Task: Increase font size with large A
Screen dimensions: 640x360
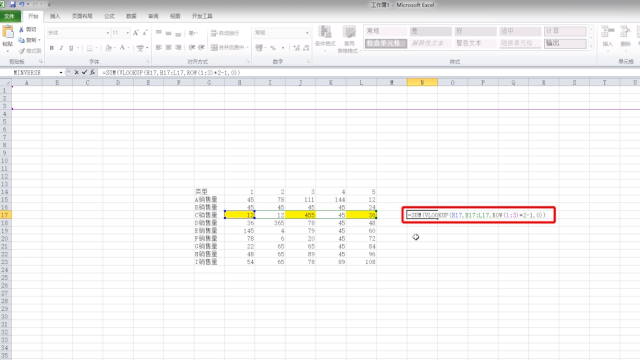Action: tap(136, 33)
